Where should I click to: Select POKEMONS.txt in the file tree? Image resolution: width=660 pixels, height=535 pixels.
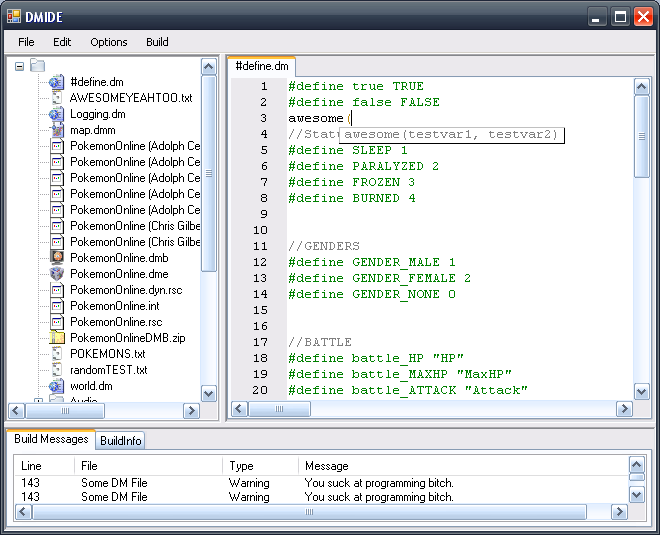pos(107,354)
